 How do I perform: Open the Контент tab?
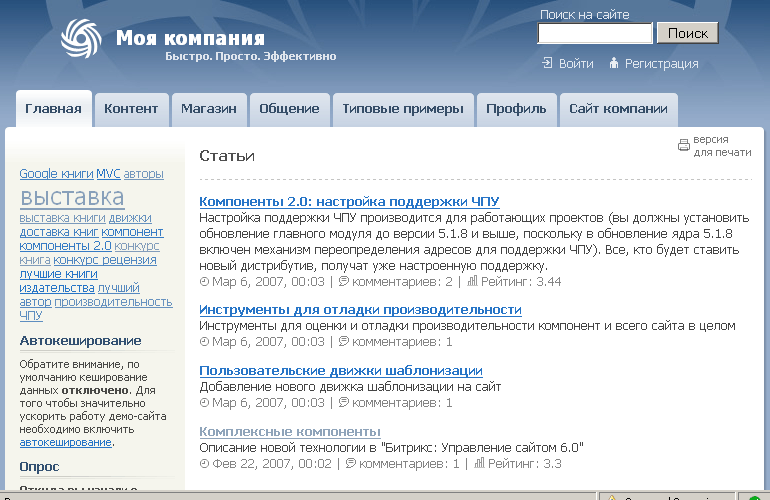click(131, 109)
